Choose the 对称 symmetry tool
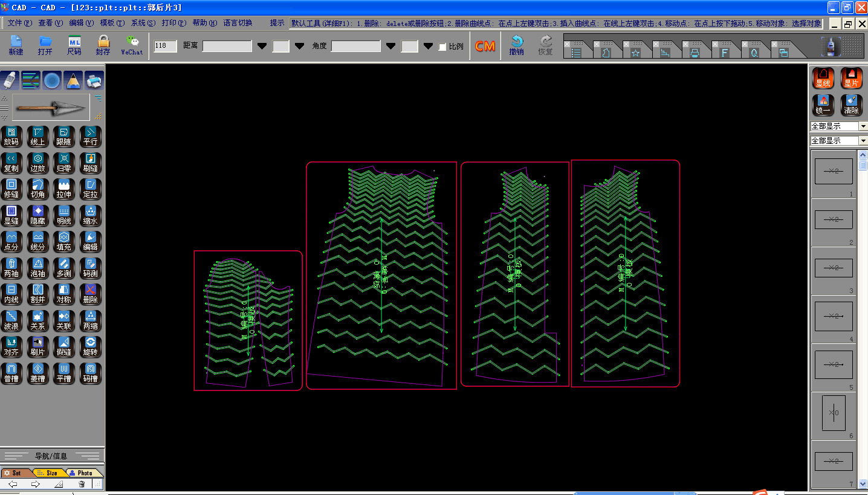Image resolution: width=868 pixels, height=495 pixels. (63, 294)
